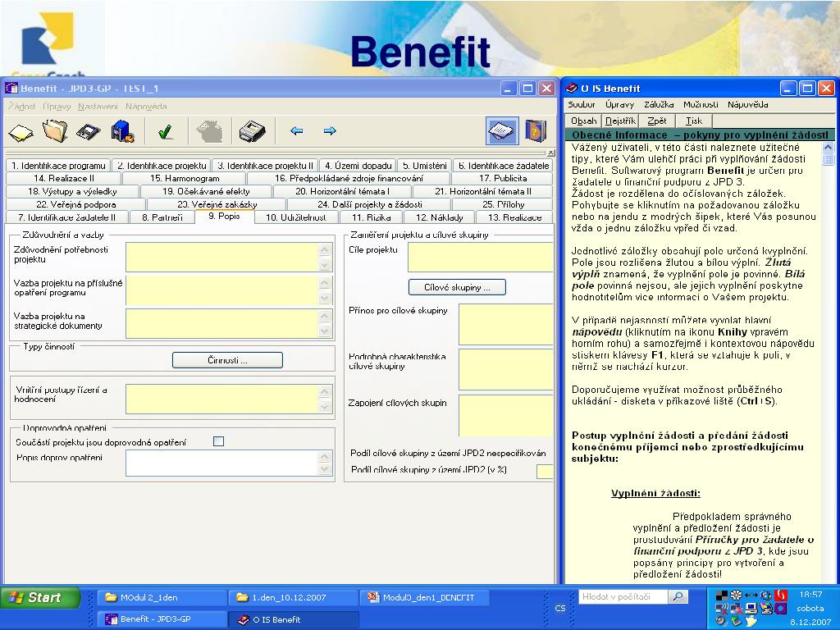Image resolution: width=840 pixels, height=630 pixels.
Task: Open tab 15. Harmonogram
Action: 185,178
